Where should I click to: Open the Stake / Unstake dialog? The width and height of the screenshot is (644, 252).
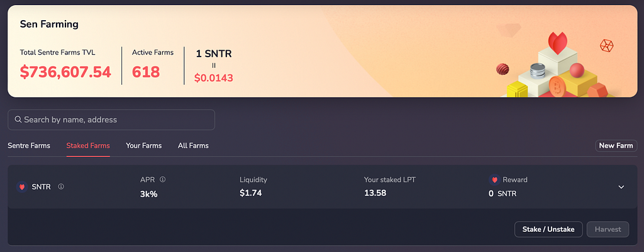click(x=548, y=229)
